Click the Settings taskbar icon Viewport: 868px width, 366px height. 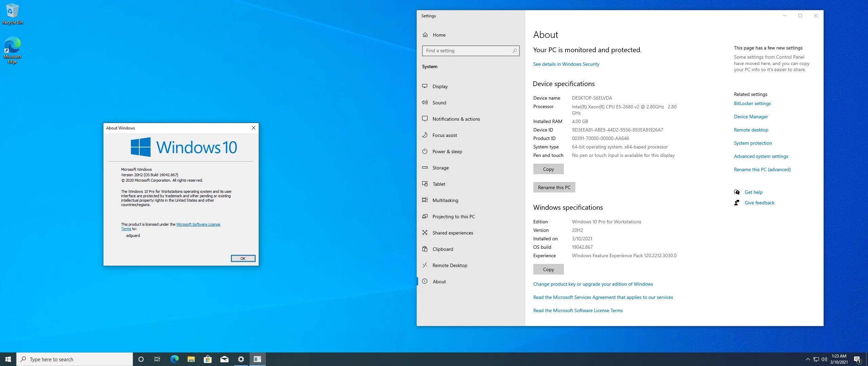click(241, 359)
